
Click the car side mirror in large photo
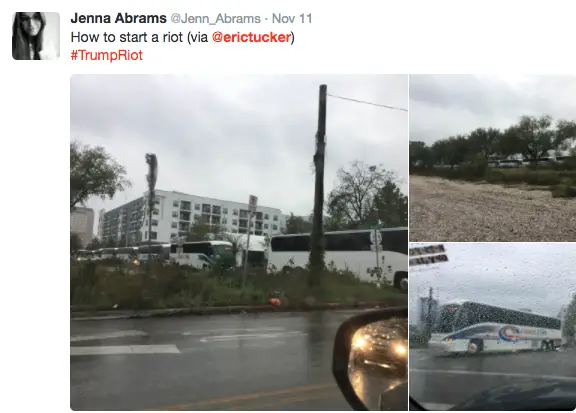[370, 358]
